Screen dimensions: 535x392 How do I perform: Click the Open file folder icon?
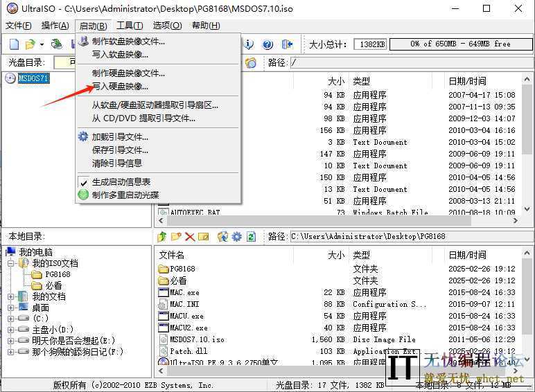(30, 44)
